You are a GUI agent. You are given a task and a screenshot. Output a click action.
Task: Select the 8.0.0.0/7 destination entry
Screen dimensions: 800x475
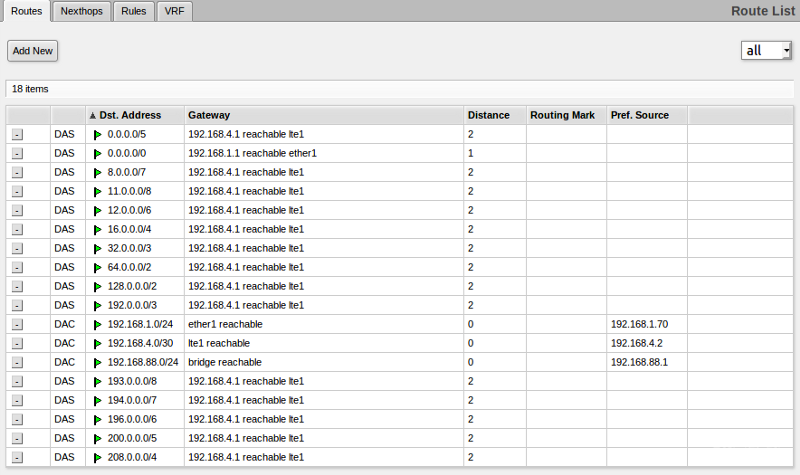(x=127, y=172)
